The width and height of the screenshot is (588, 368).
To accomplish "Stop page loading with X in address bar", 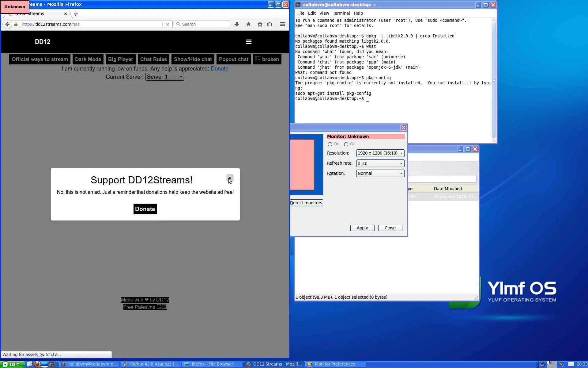I will 167,24.
